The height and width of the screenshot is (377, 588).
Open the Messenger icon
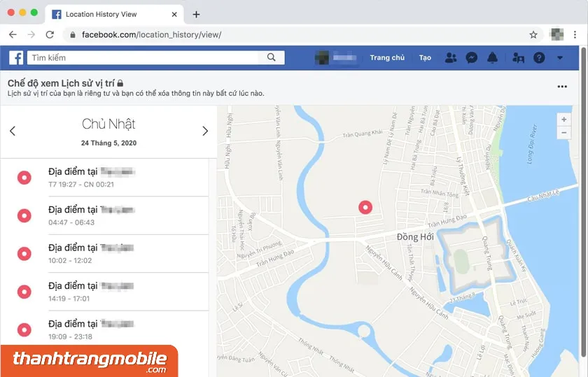(471, 58)
